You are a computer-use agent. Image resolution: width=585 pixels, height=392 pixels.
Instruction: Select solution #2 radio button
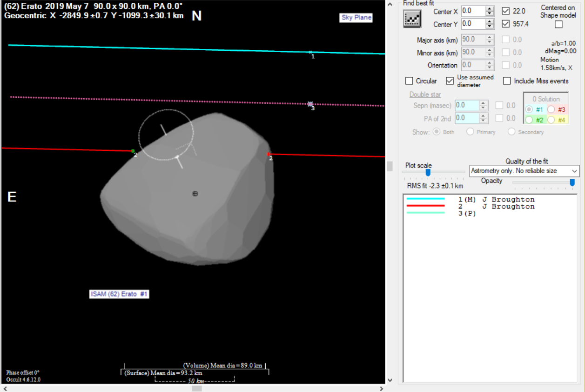[x=529, y=120]
